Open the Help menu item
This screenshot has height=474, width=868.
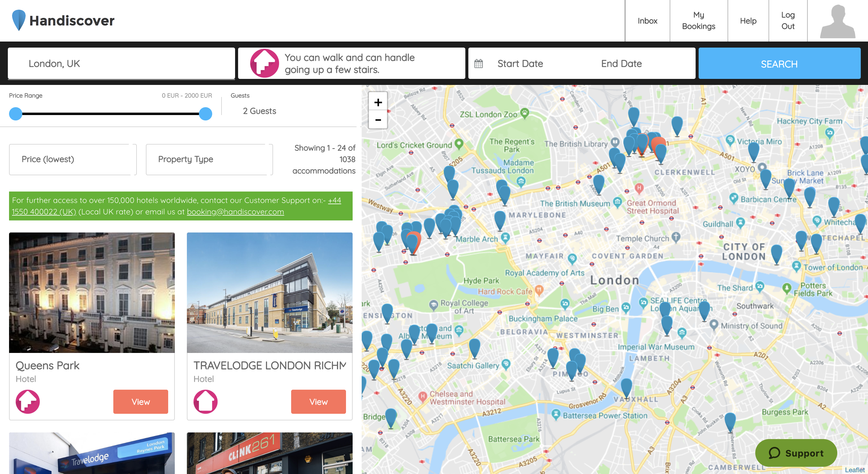(748, 21)
